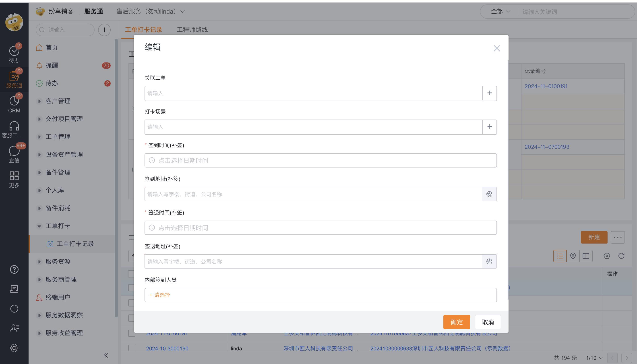Collapse 工单打卡 menu group

pos(39,226)
